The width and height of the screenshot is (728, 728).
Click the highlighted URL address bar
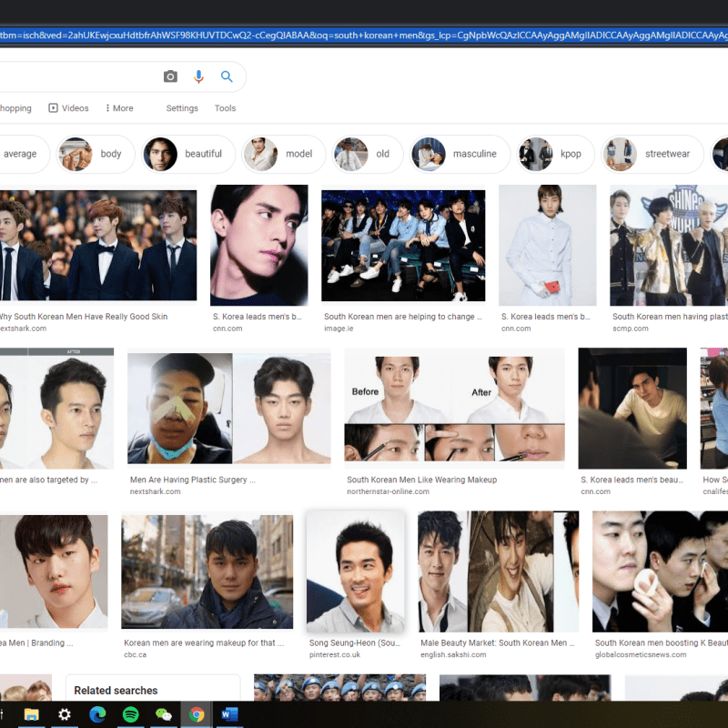pyautogui.click(x=364, y=35)
